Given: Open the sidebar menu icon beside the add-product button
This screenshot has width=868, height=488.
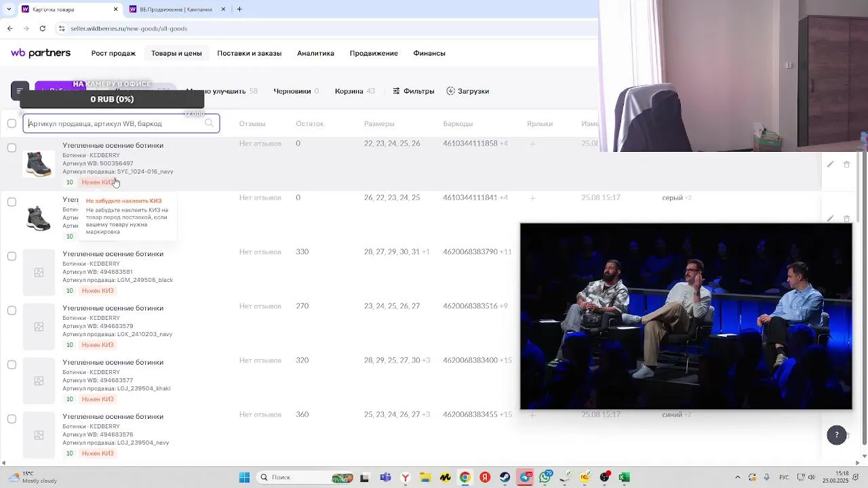Looking at the screenshot, I should coord(20,90).
